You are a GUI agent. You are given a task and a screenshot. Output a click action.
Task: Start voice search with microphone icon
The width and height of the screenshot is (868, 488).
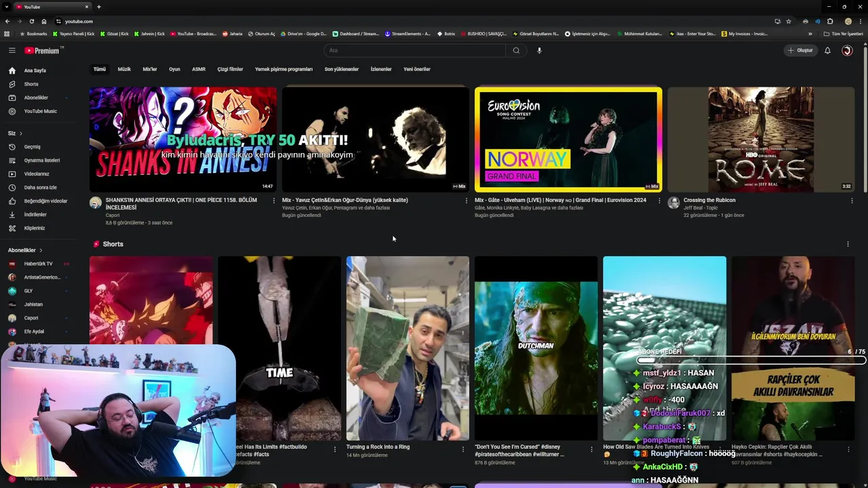coord(539,50)
